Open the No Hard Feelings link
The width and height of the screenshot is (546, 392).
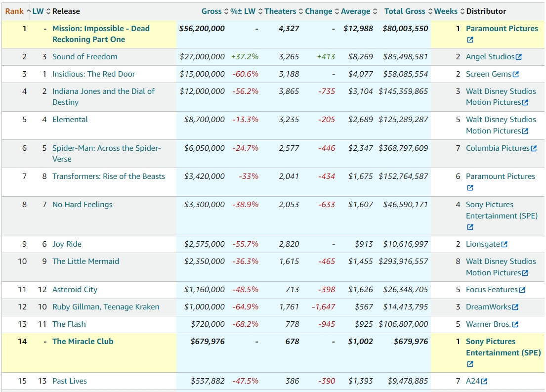82,205
